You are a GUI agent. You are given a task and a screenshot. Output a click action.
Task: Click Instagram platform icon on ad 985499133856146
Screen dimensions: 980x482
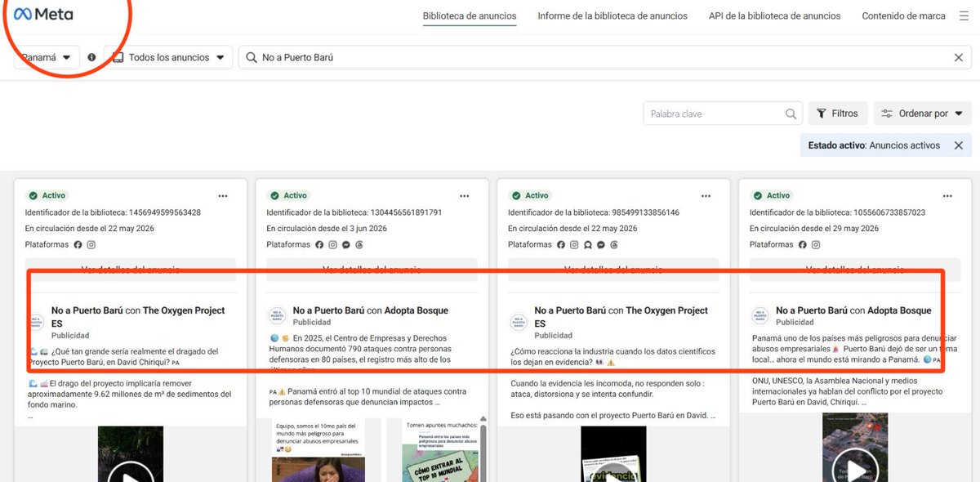pyautogui.click(x=575, y=244)
